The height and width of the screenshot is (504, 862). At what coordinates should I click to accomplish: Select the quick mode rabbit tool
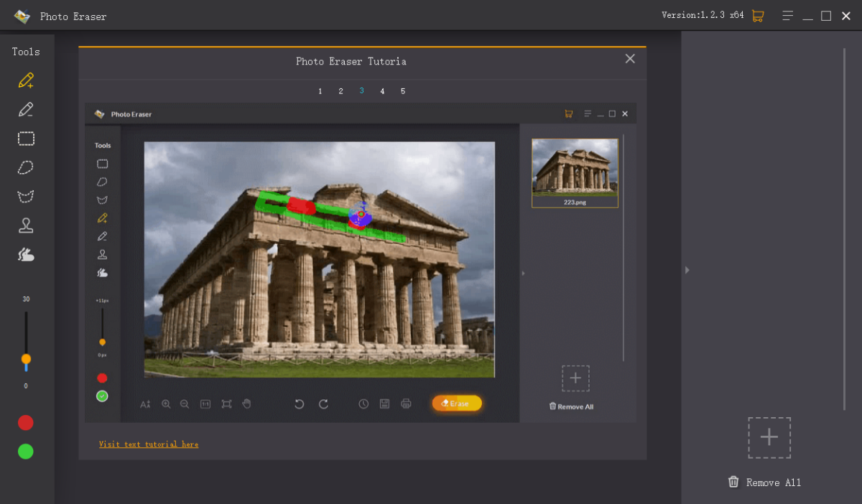[26, 254]
